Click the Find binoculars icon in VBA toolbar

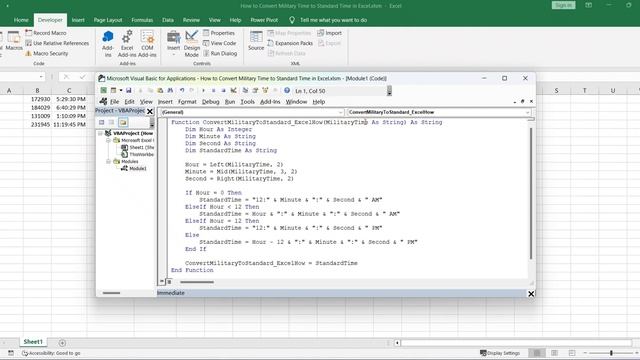coord(170,90)
